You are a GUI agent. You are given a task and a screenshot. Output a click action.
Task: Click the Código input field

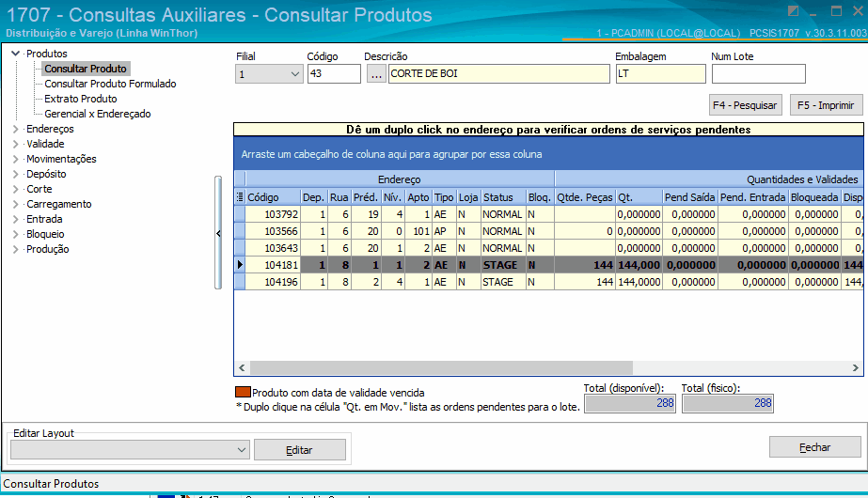point(334,73)
